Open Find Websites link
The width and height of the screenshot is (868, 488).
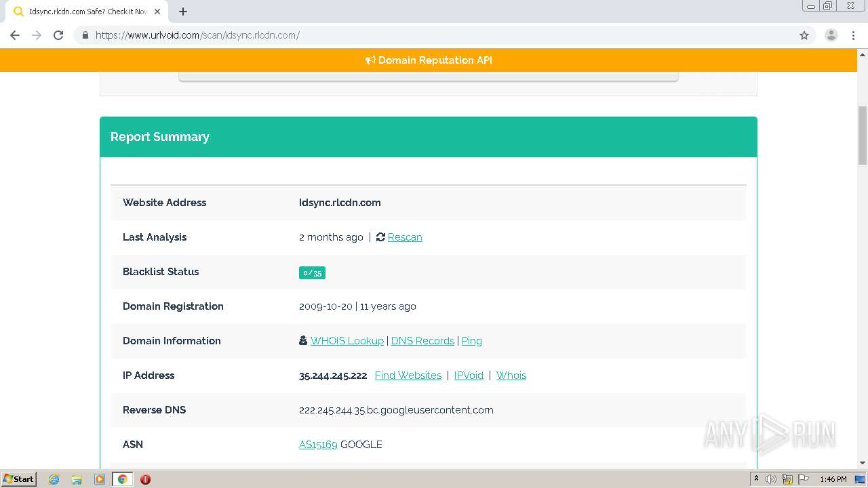coord(408,375)
